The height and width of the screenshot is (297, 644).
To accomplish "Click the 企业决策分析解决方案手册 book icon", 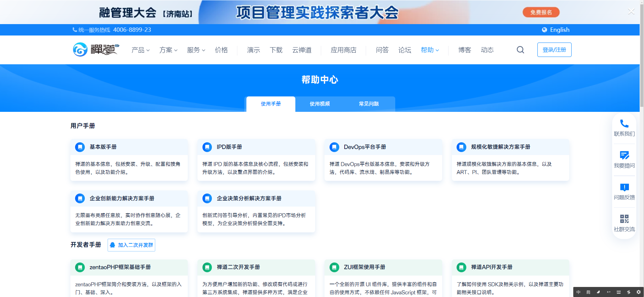I will pyautogui.click(x=207, y=199).
